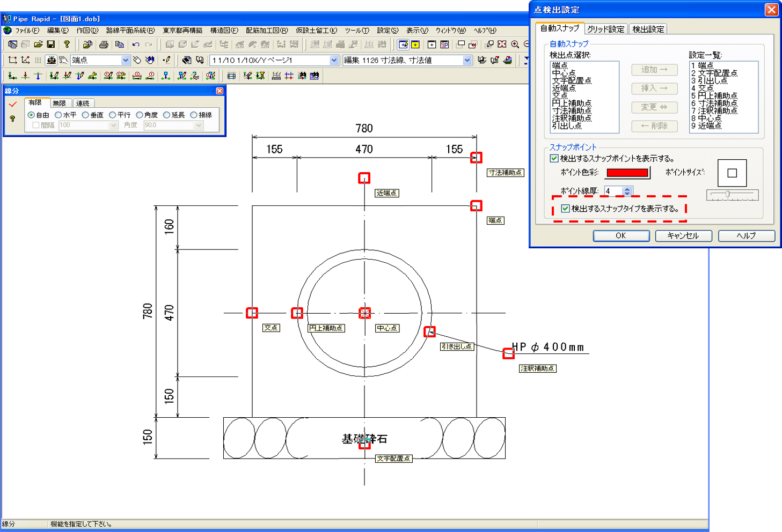Click the Open folder icon
Image resolution: width=782 pixels, height=532 pixels.
pos(38,44)
